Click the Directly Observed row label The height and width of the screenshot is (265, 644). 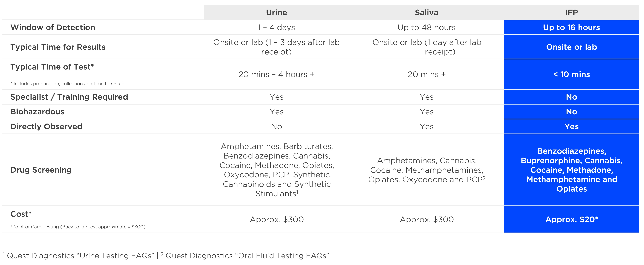pos(46,127)
